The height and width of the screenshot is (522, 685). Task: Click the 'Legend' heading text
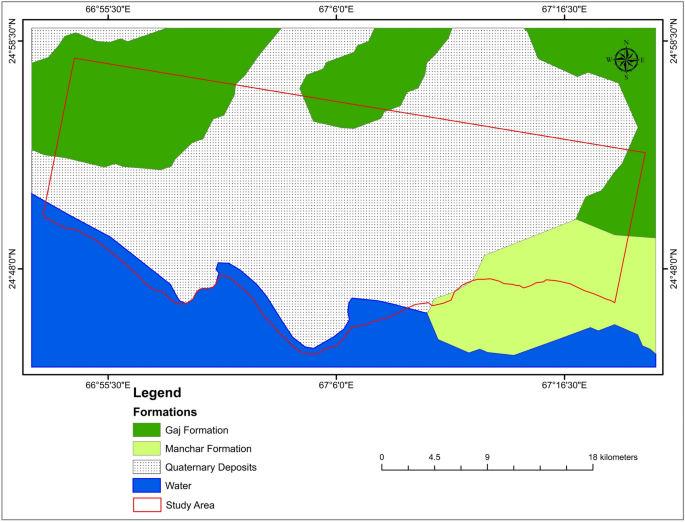(157, 393)
